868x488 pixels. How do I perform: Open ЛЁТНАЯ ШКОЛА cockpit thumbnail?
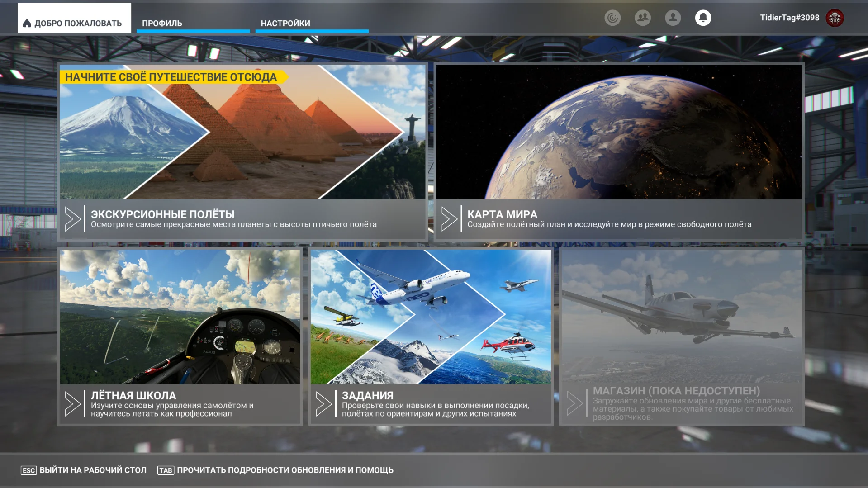pyautogui.click(x=180, y=317)
